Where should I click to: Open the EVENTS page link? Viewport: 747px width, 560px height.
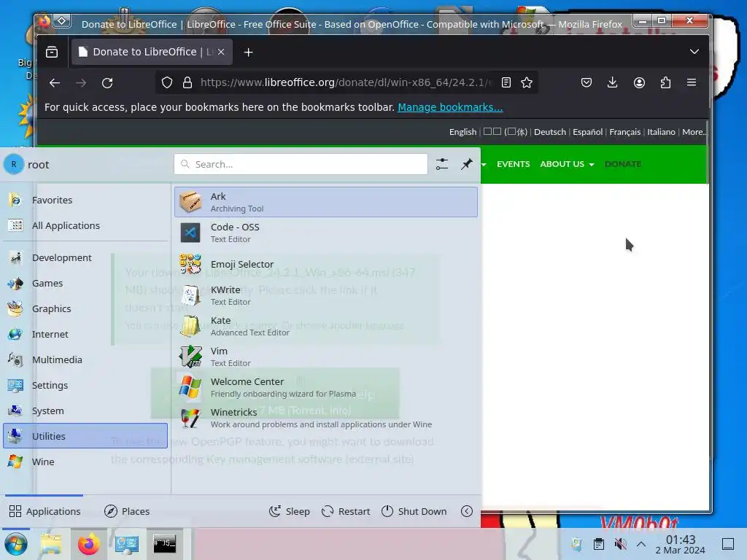pyautogui.click(x=513, y=164)
